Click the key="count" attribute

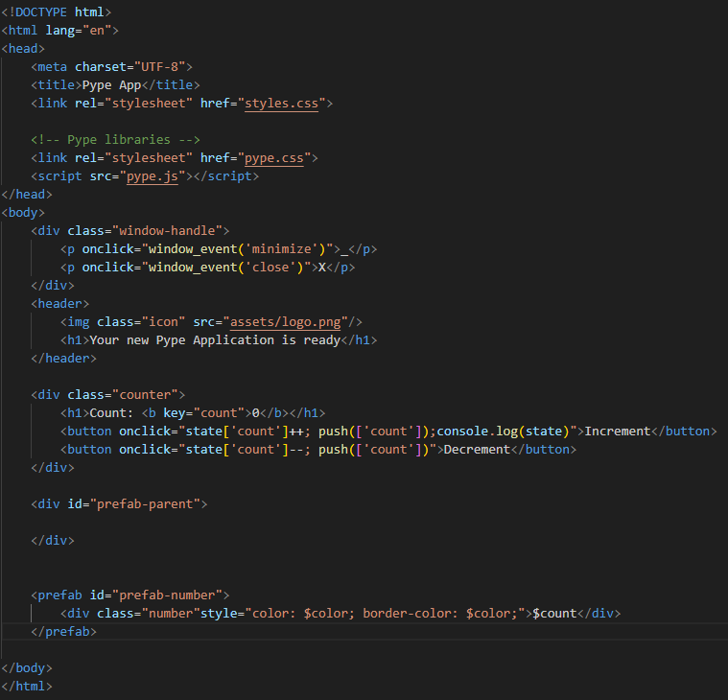tap(204, 412)
